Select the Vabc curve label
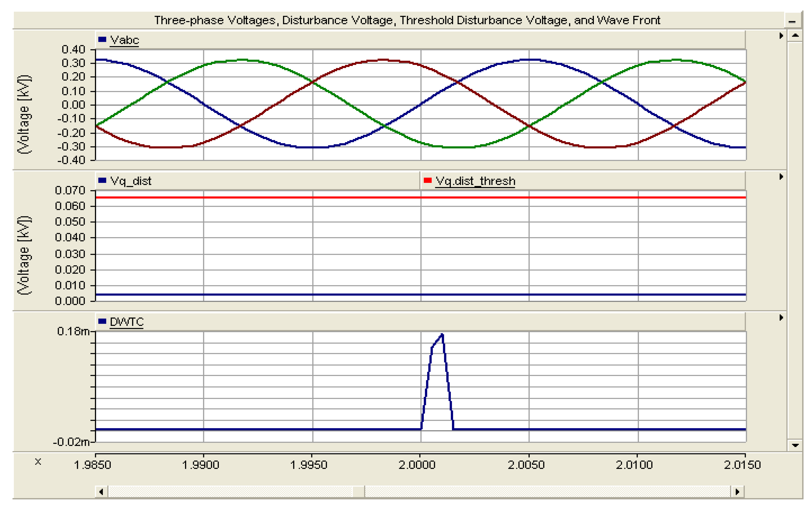This screenshot has height=511, width=812. click(124, 40)
